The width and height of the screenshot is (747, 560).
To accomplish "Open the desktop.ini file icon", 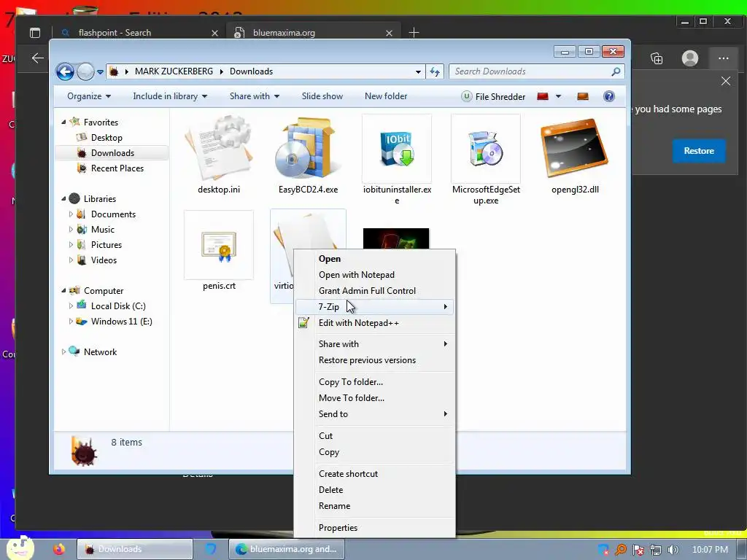I will point(219,149).
